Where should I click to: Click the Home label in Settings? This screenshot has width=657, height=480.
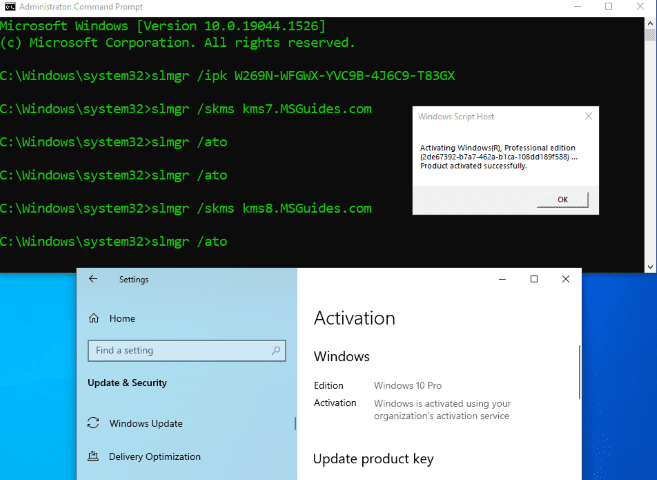[122, 319]
